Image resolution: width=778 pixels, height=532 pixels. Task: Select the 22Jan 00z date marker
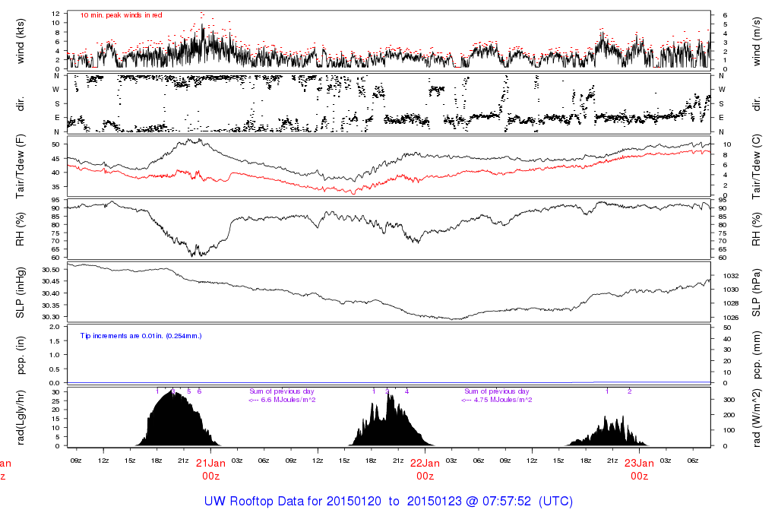pos(425,469)
